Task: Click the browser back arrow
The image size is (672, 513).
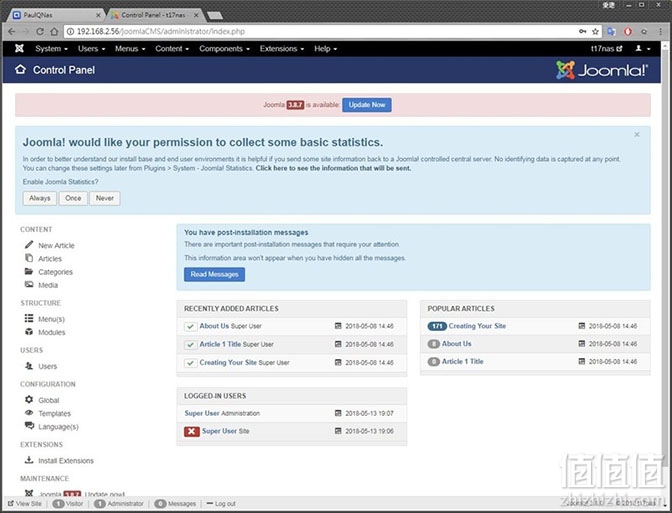Action: pos(12,31)
